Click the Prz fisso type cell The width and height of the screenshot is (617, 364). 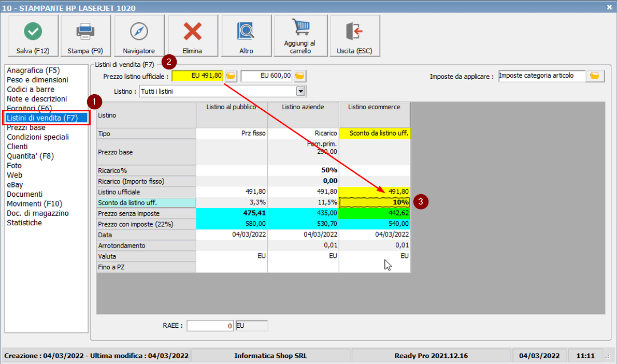pyautogui.click(x=232, y=134)
